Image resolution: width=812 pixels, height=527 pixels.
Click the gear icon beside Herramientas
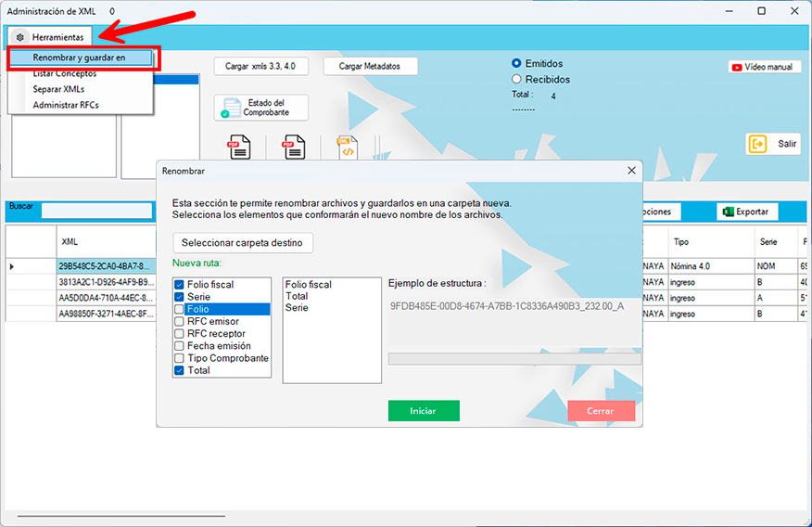point(20,37)
